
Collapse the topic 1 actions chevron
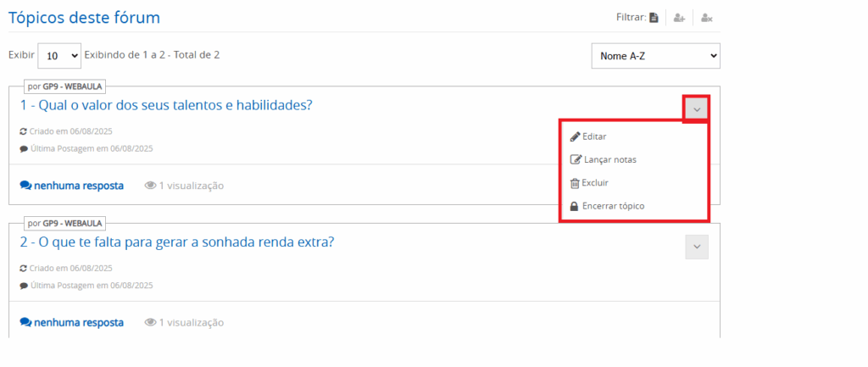696,108
